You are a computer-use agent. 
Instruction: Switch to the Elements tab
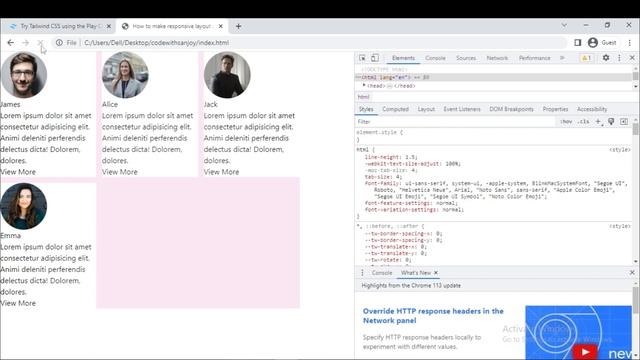pyautogui.click(x=403, y=58)
